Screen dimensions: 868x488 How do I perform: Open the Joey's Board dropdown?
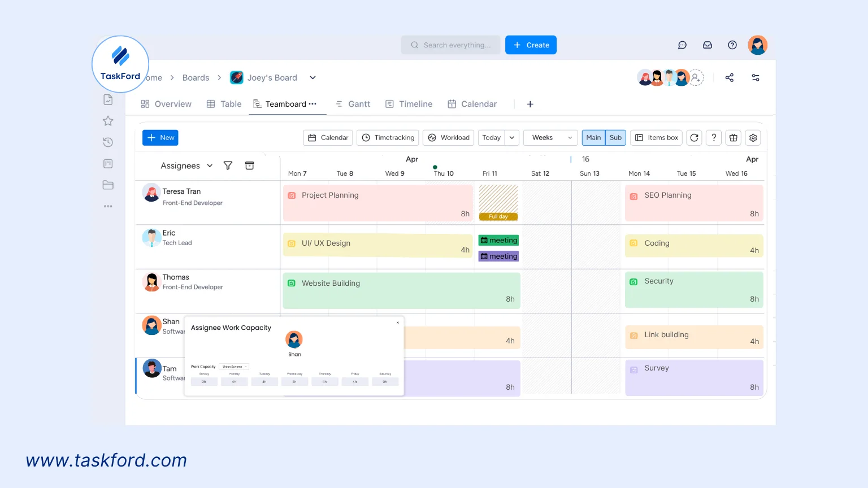(x=313, y=77)
